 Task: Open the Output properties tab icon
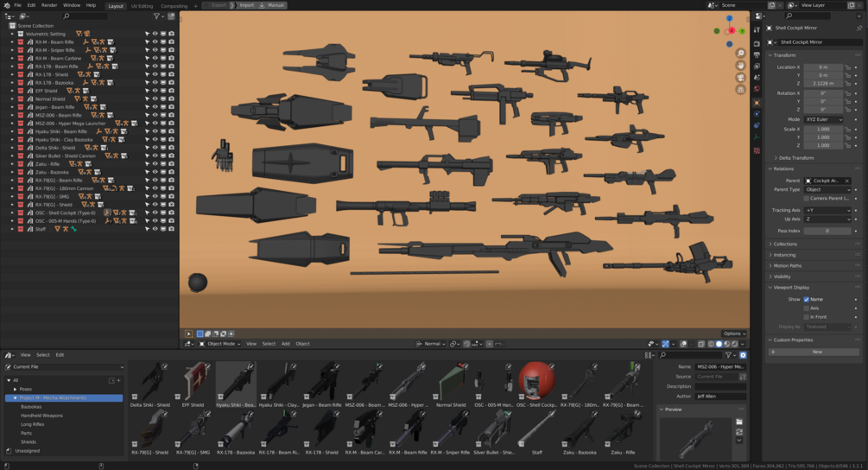[x=757, y=54]
